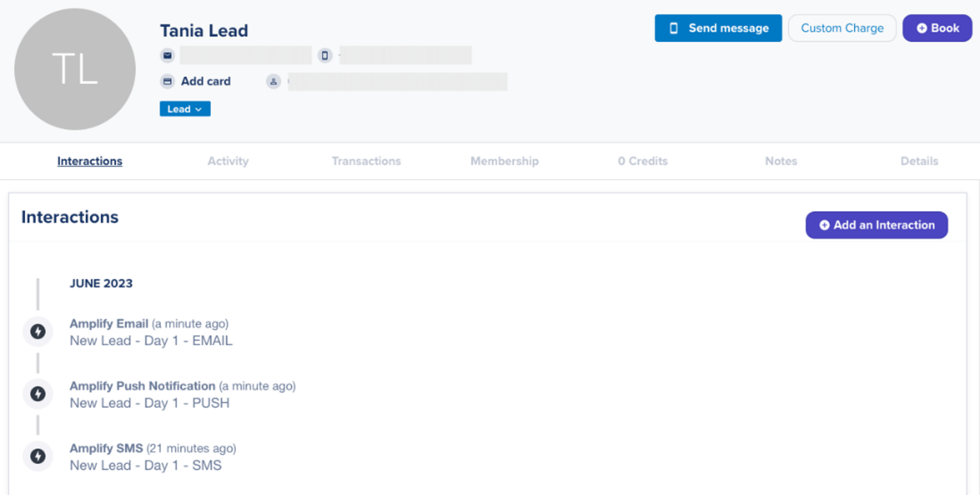The image size is (980, 495).
Task: Switch to the Activity tab
Action: pos(228,161)
